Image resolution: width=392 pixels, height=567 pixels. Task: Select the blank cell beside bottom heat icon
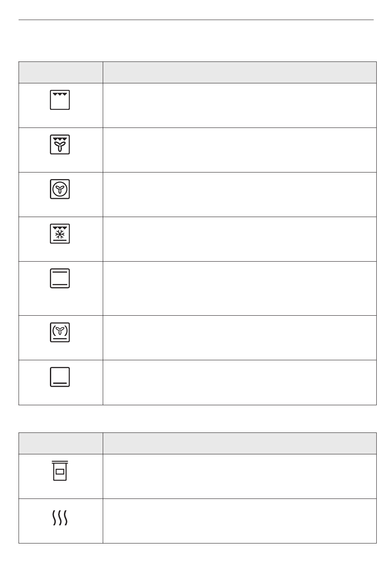[x=240, y=383]
